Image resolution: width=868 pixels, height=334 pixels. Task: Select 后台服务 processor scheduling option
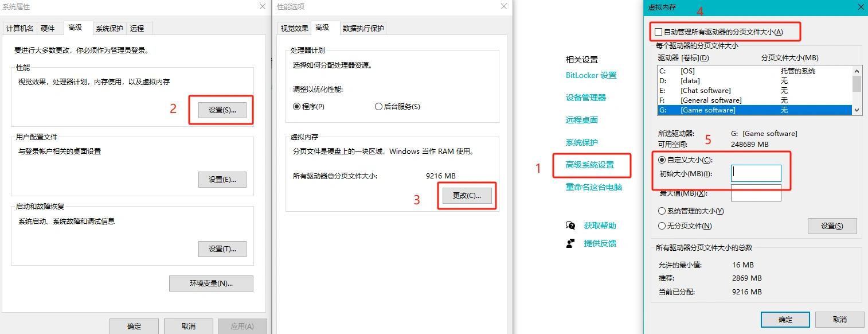(378, 106)
